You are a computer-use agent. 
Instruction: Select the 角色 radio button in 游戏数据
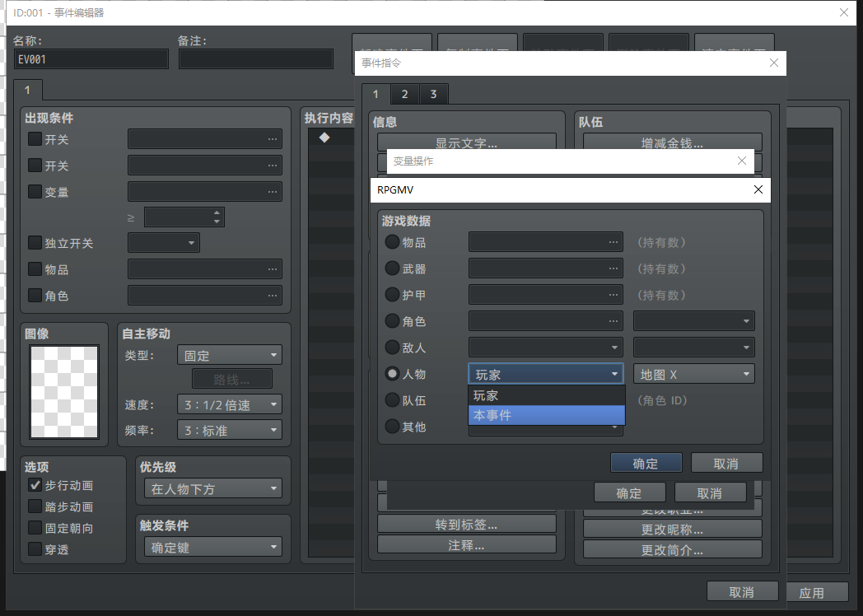click(392, 321)
